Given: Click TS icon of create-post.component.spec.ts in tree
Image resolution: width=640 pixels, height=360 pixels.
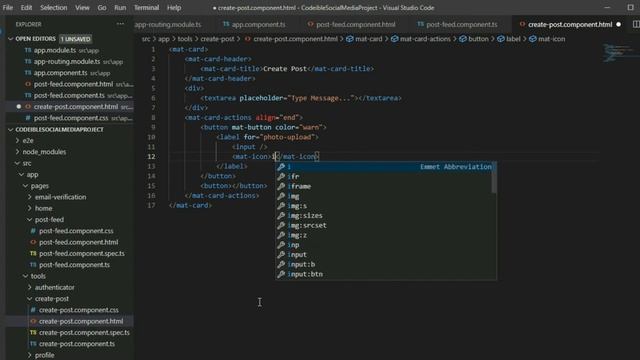Looking at the screenshot, I should pos(33,333).
